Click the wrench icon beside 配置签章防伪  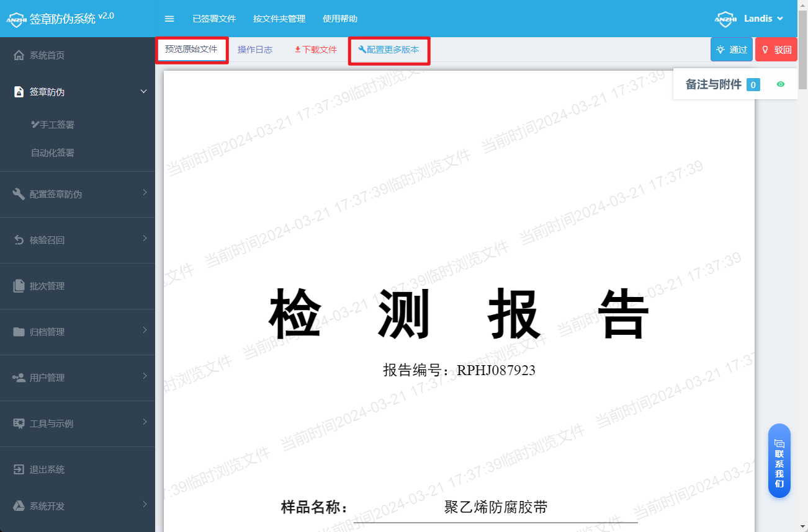click(x=19, y=194)
